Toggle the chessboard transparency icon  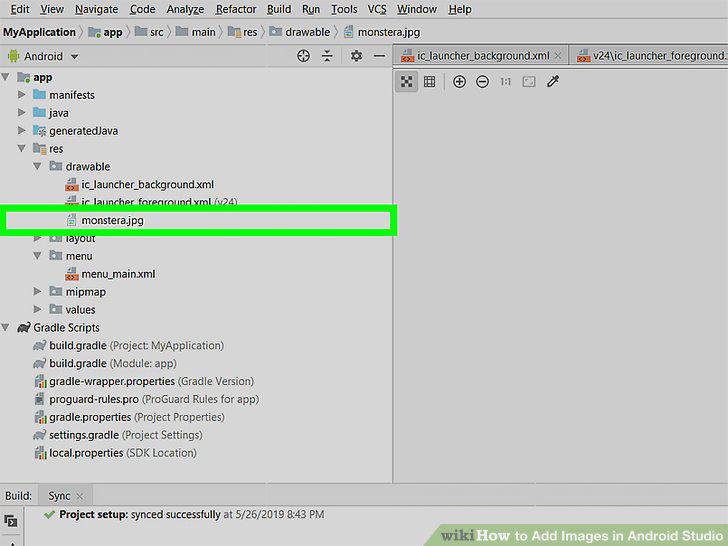click(407, 82)
